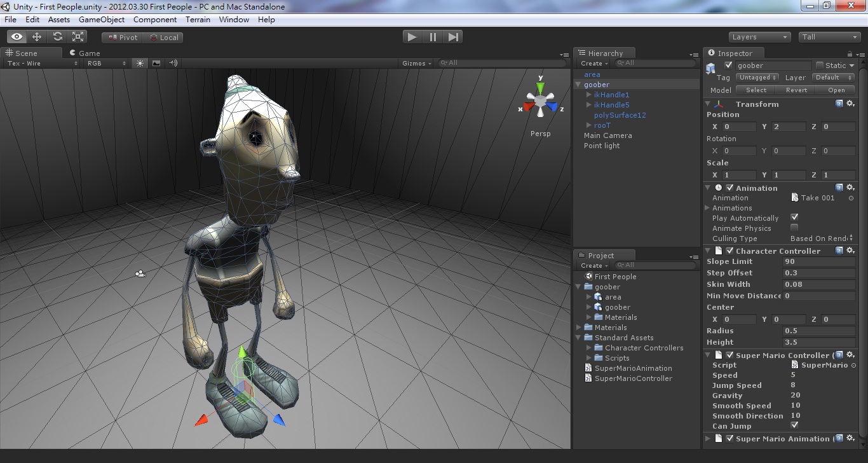
Task: Toggle the Can Jump checkbox
Action: [794, 425]
